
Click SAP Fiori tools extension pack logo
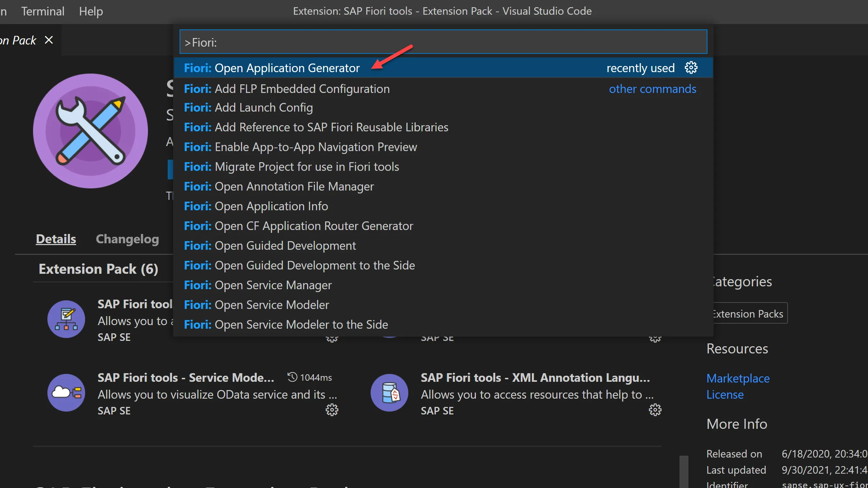tap(90, 131)
